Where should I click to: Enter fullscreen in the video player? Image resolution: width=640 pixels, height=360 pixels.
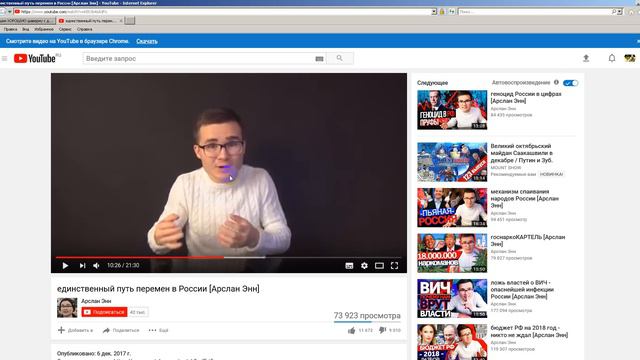pos(394,266)
